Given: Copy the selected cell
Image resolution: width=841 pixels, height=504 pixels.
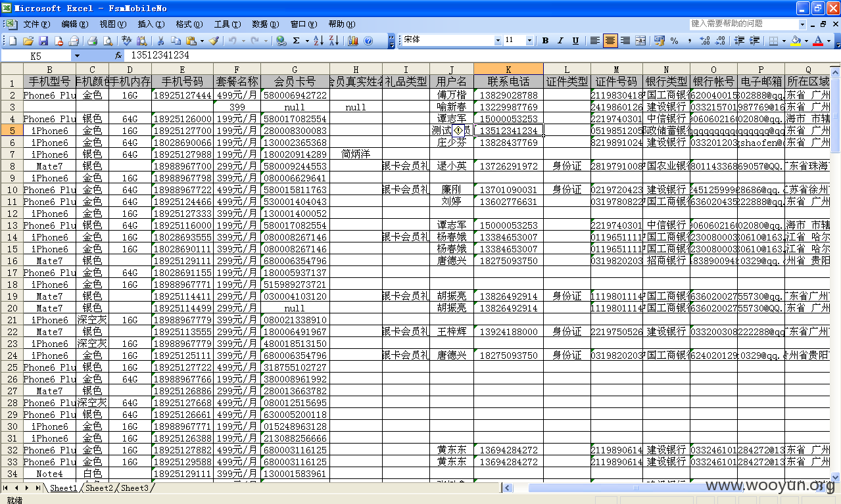Looking at the screenshot, I should 175,41.
